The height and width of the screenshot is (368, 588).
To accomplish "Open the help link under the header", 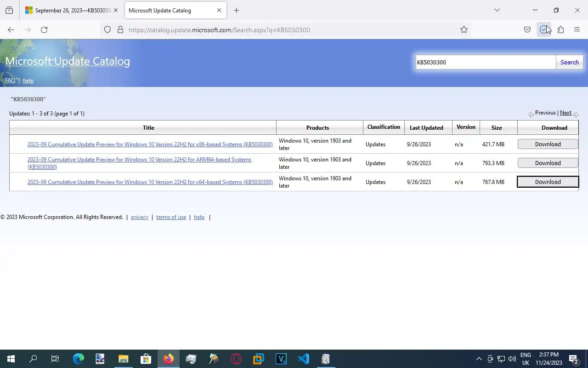I will (x=28, y=80).
